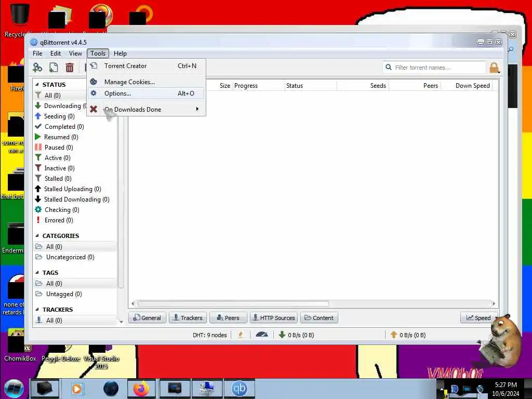
Task: Switch to the General tab
Action: point(147,318)
